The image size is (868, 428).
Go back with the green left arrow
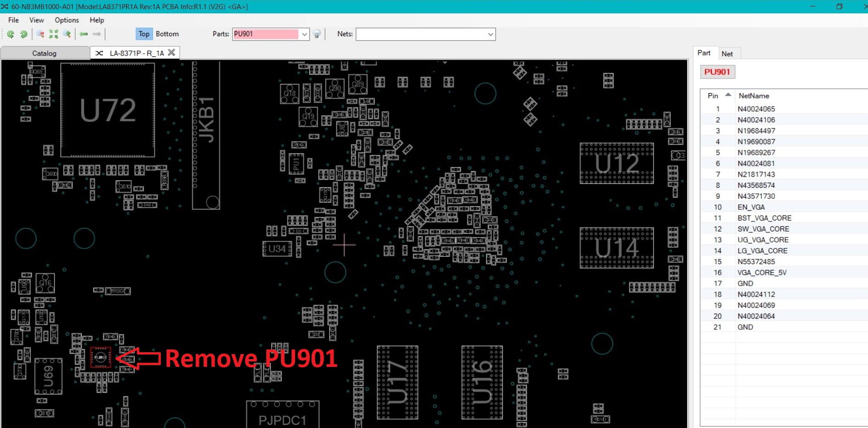click(x=84, y=34)
